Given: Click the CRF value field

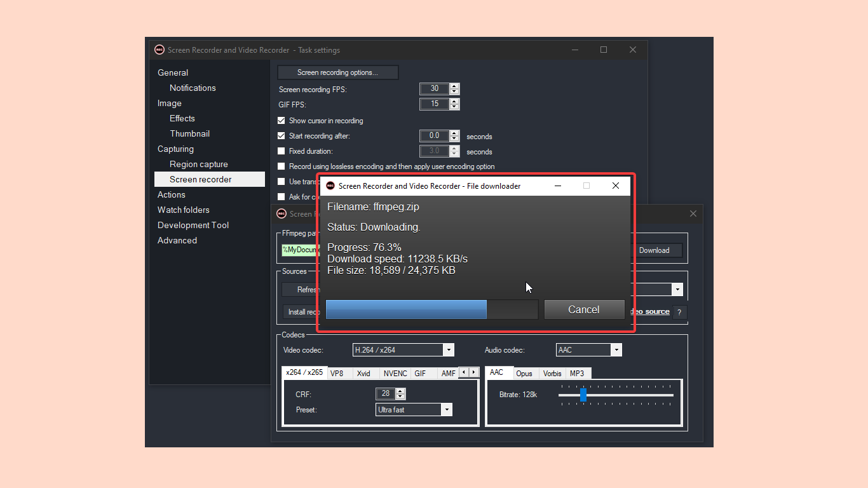Looking at the screenshot, I should point(386,393).
